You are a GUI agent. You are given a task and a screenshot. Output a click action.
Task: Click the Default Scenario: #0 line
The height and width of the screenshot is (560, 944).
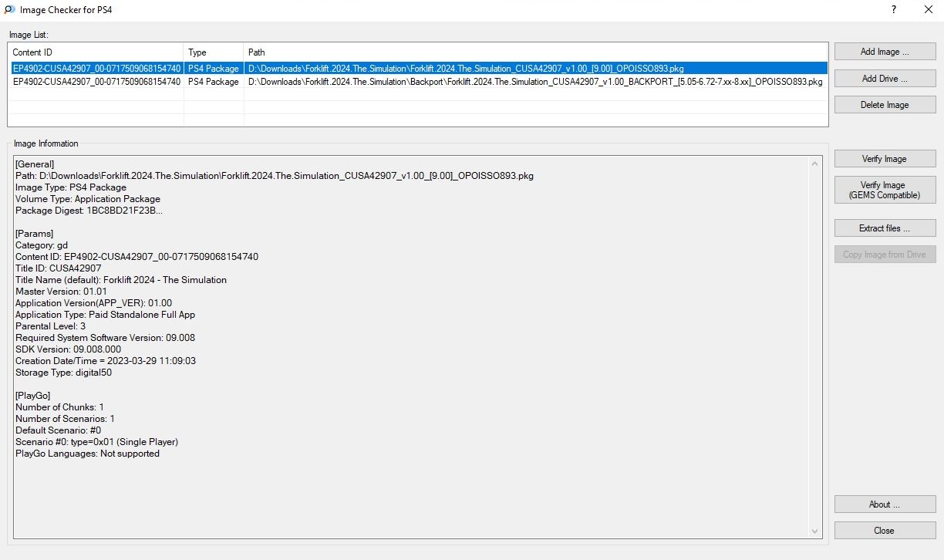click(59, 430)
